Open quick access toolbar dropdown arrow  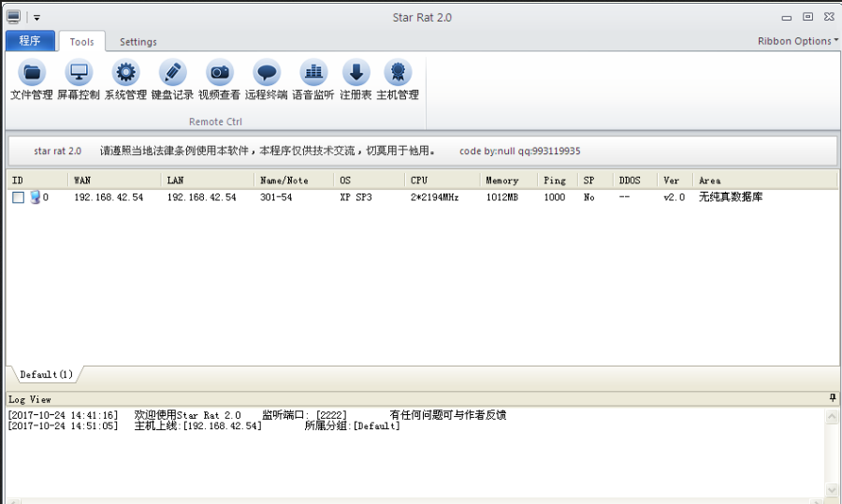click(x=36, y=18)
